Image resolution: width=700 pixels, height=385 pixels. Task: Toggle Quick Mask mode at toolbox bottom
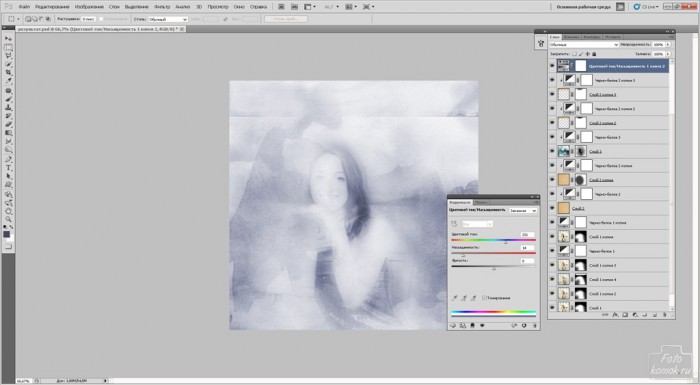click(x=8, y=246)
